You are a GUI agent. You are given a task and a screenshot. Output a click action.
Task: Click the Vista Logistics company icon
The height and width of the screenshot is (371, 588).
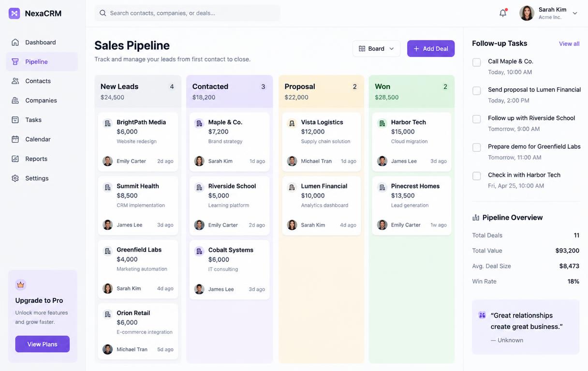292,124
